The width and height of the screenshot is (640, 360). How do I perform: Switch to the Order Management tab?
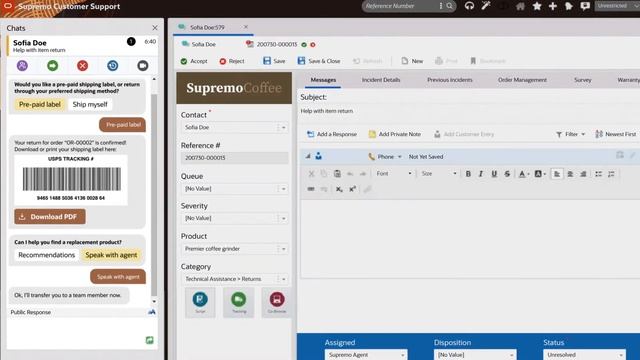(x=522, y=80)
